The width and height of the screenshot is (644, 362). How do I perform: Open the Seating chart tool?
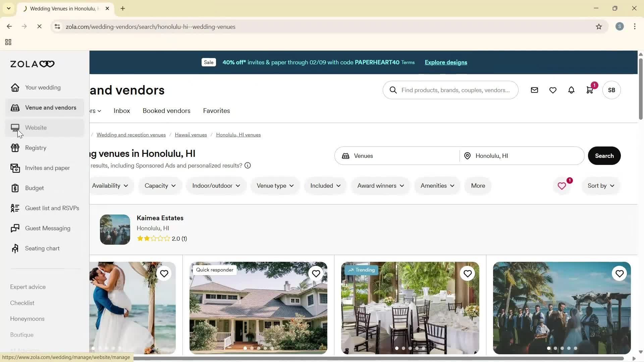(15, 248)
